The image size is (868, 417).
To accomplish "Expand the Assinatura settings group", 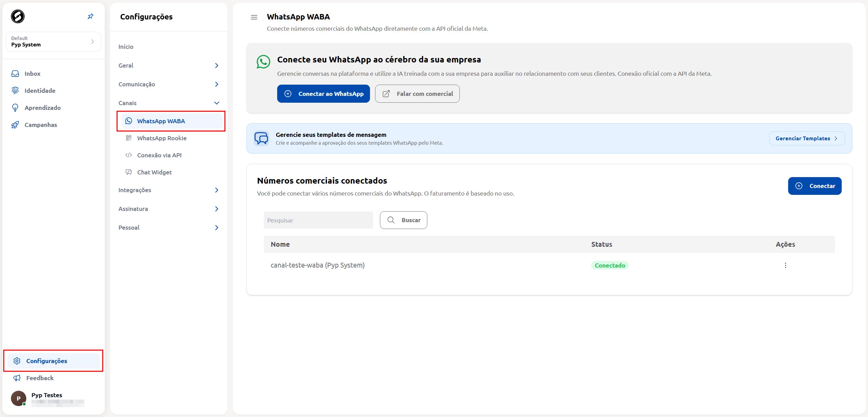I will point(169,209).
